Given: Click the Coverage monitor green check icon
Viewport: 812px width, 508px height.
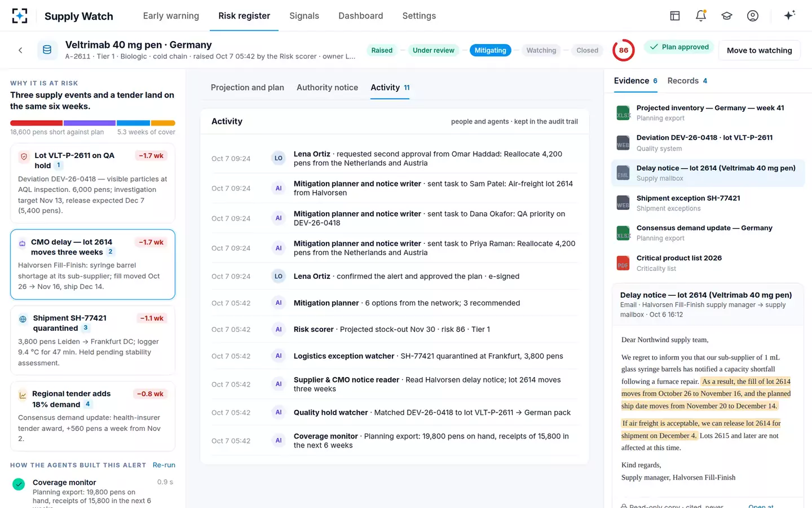Looking at the screenshot, I should pyautogui.click(x=19, y=484).
